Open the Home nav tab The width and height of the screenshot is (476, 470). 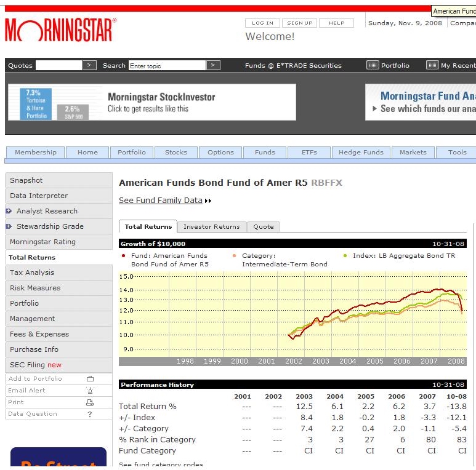pos(87,152)
